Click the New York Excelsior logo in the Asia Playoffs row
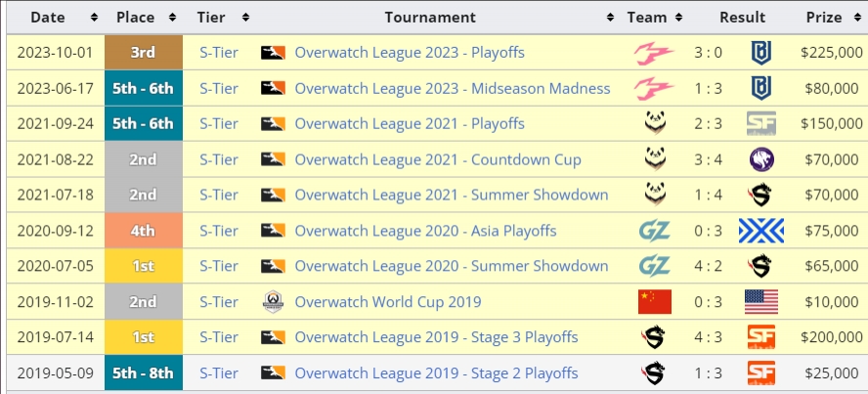Screen dimensions: 868x394 click(761, 231)
